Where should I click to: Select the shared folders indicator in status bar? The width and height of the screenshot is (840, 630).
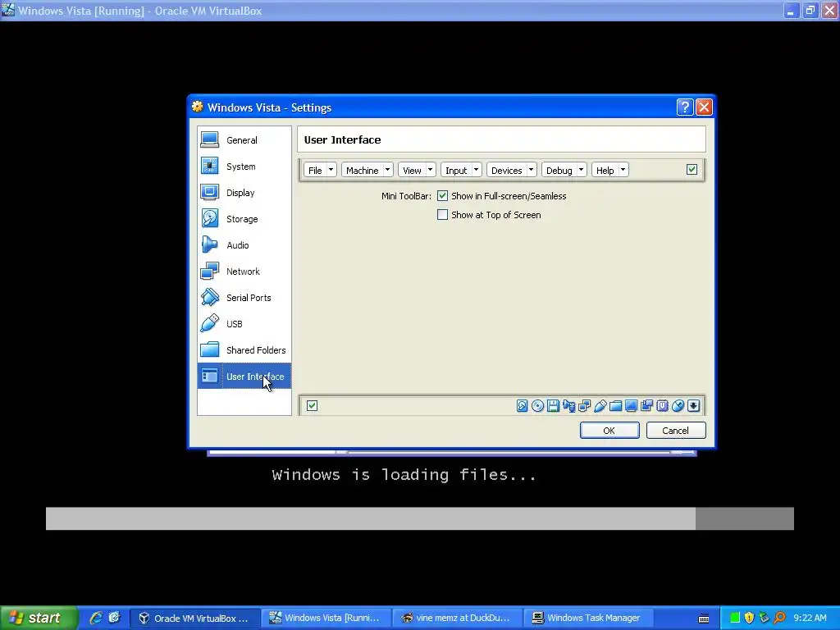click(x=615, y=405)
